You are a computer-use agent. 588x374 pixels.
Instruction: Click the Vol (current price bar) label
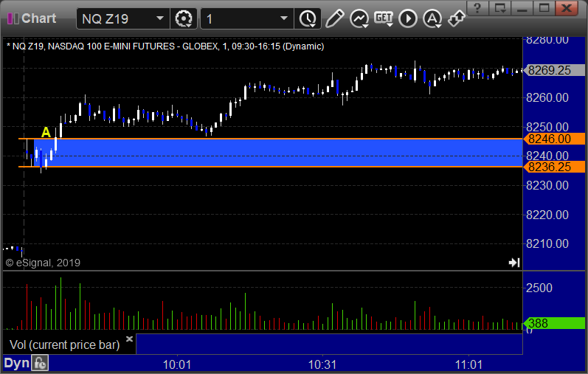click(x=64, y=344)
